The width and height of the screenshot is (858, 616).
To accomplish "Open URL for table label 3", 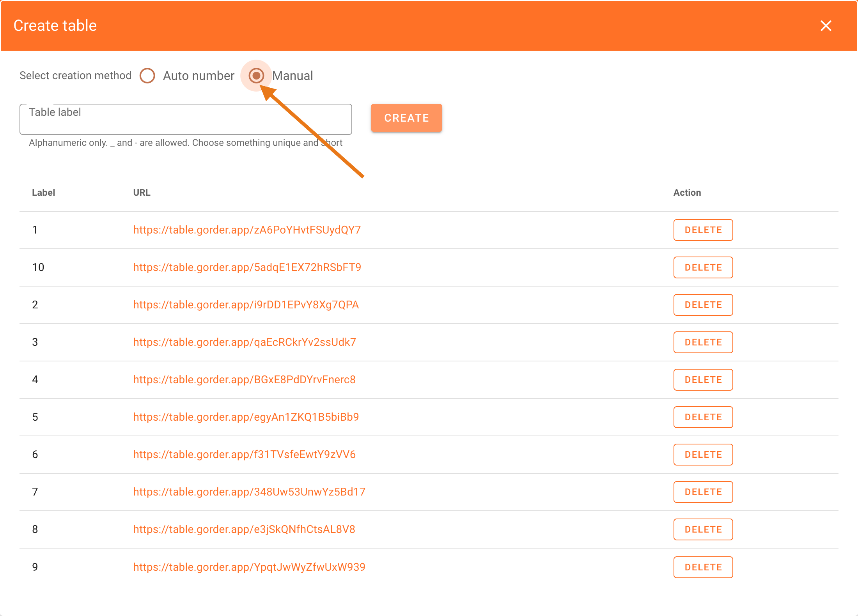I will coord(245,342).
